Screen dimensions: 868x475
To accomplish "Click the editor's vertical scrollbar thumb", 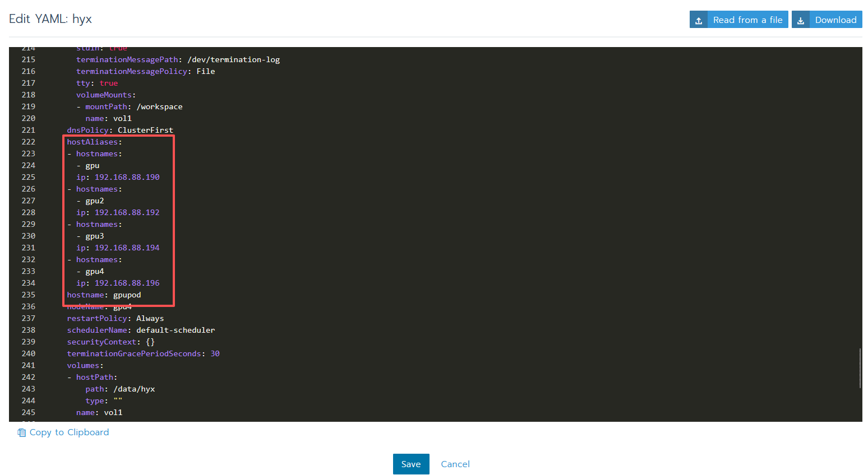I will [860, 368].
